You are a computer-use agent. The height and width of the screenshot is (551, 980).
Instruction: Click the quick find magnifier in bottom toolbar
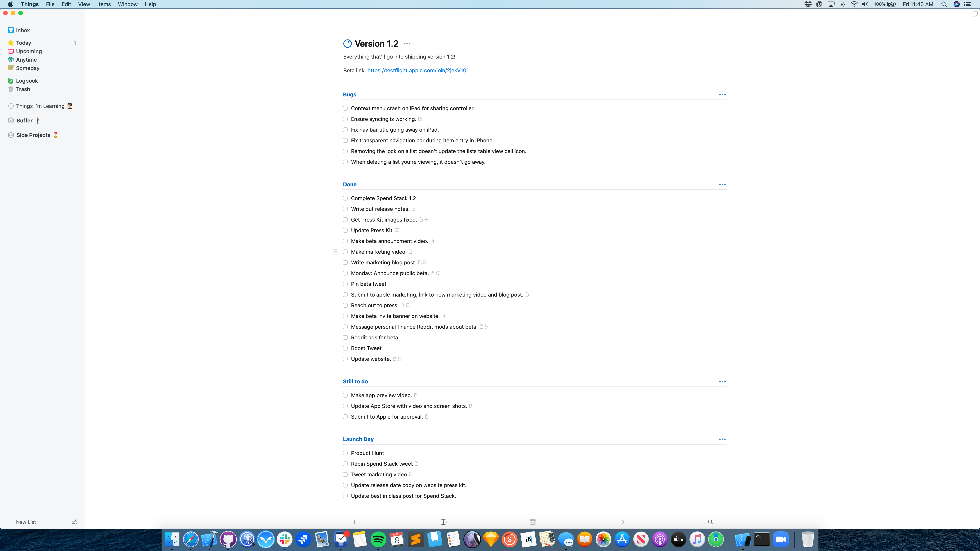pos(710,522)
